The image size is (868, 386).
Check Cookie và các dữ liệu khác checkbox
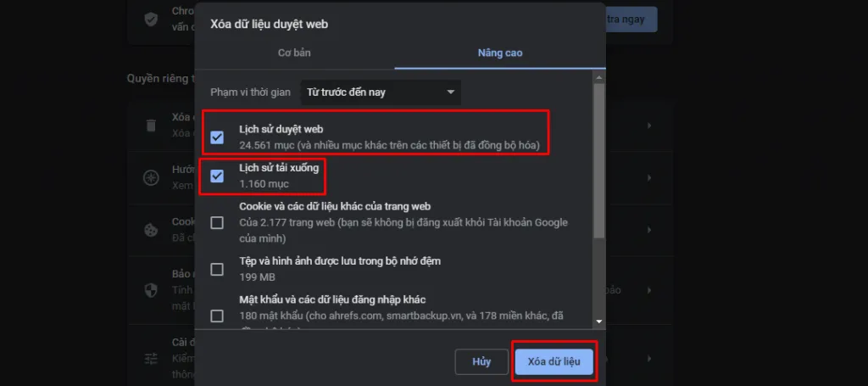pyautogui.click(x=217, y=222)
